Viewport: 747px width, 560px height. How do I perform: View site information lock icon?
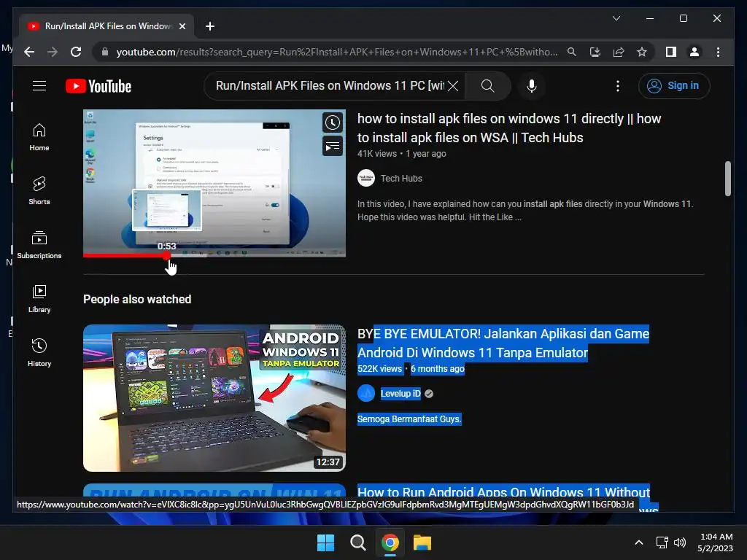105,52
